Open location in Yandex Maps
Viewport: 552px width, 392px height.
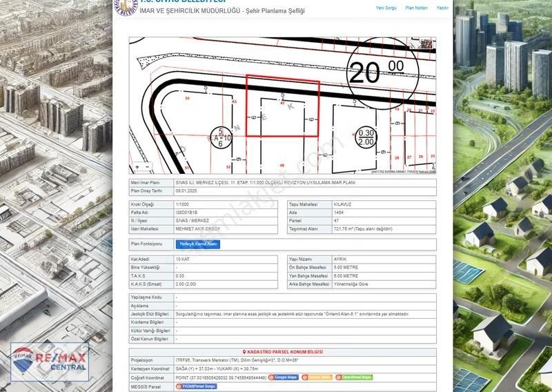coord(317,378)
